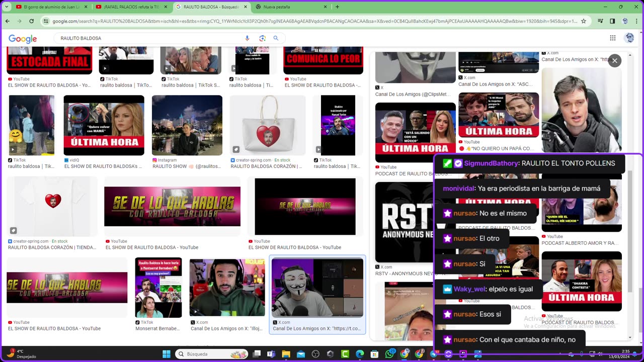Open Chrome media controls icon
The image size is (644, 362).
tap(600, 21)
